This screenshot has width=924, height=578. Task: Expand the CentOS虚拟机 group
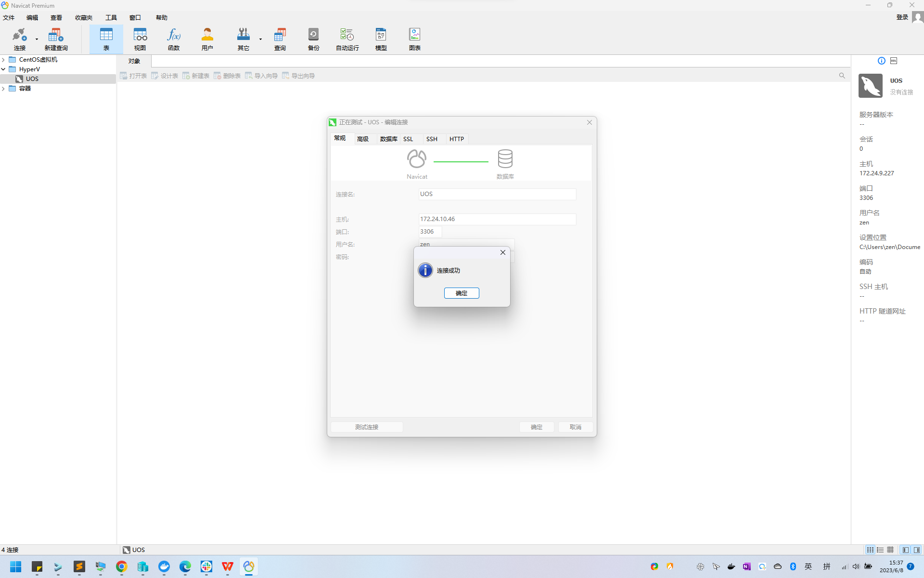(x=3, y=60)
